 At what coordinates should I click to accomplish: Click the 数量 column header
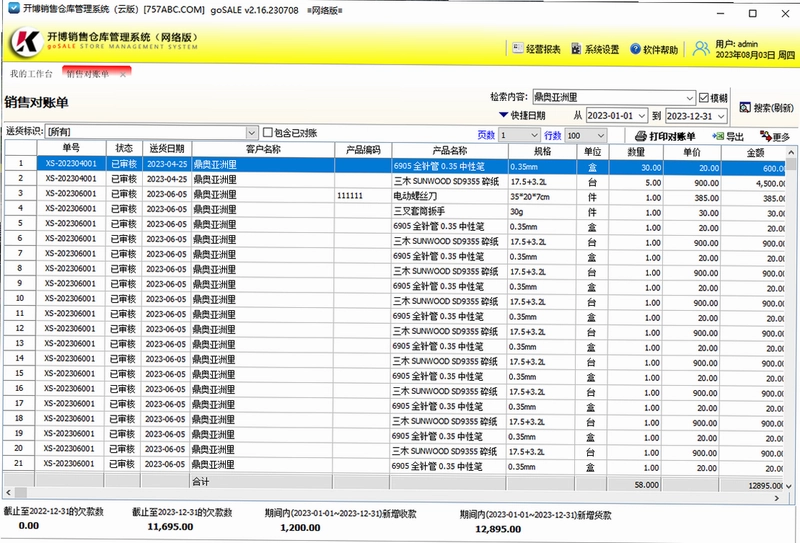[636, 152]
